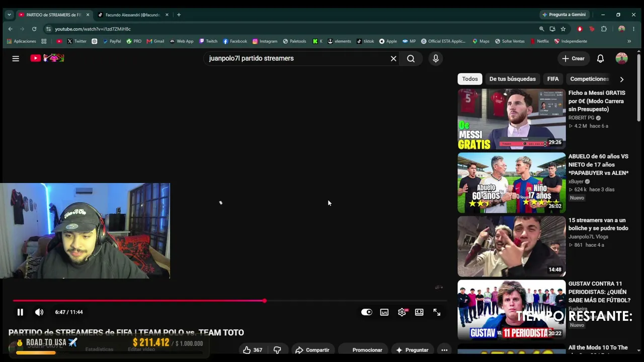
Task: Pause the video with the pause button
Action: pyautogui.click(x=20, y=312)
